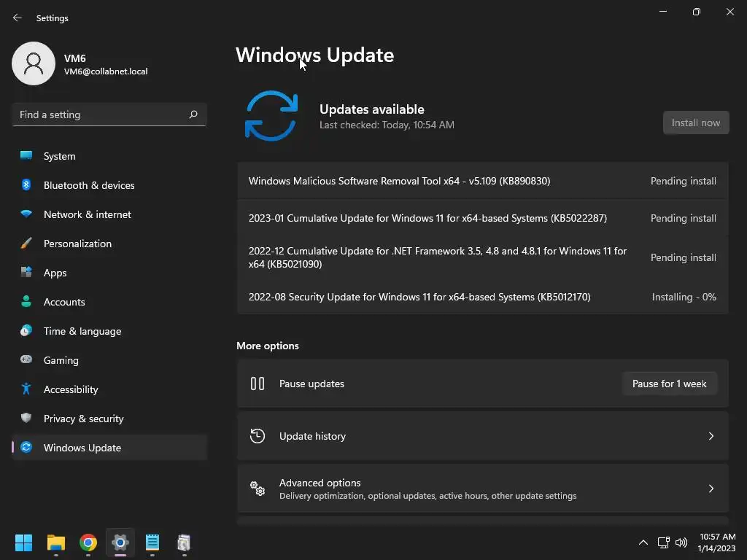This screenshot has width=747, height=560.
Task: Click the Settings gear taskbar icon
Action: (x=120, y=542)
